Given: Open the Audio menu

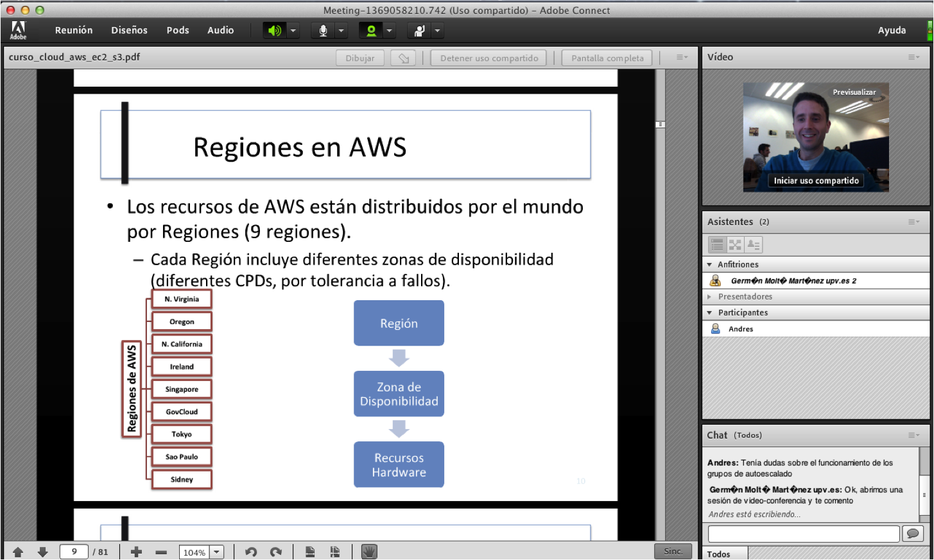Looking at the screenshot, I should click(220, 30).
